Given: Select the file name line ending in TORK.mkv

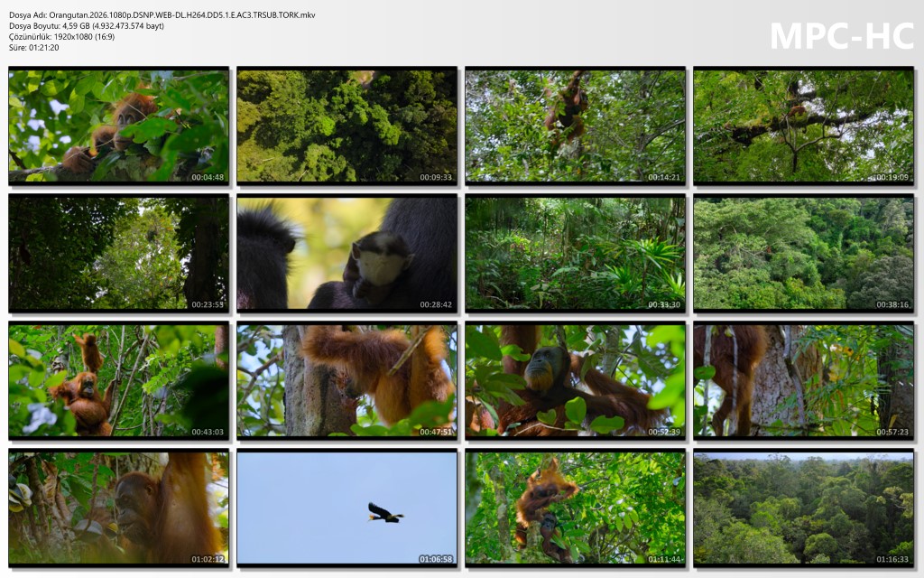Looking at the screenshot, I should click(x=162, y=15).
